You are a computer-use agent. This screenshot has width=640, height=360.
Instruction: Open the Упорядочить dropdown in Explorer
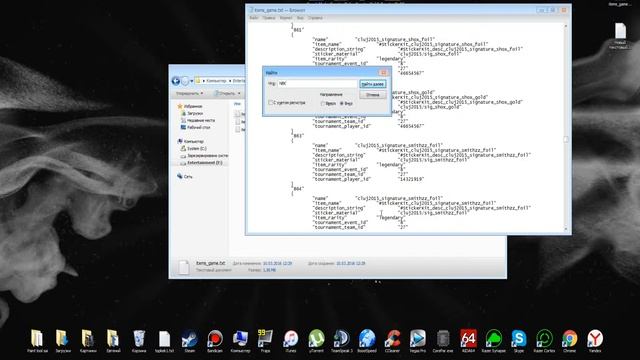(x=189, y=93)
